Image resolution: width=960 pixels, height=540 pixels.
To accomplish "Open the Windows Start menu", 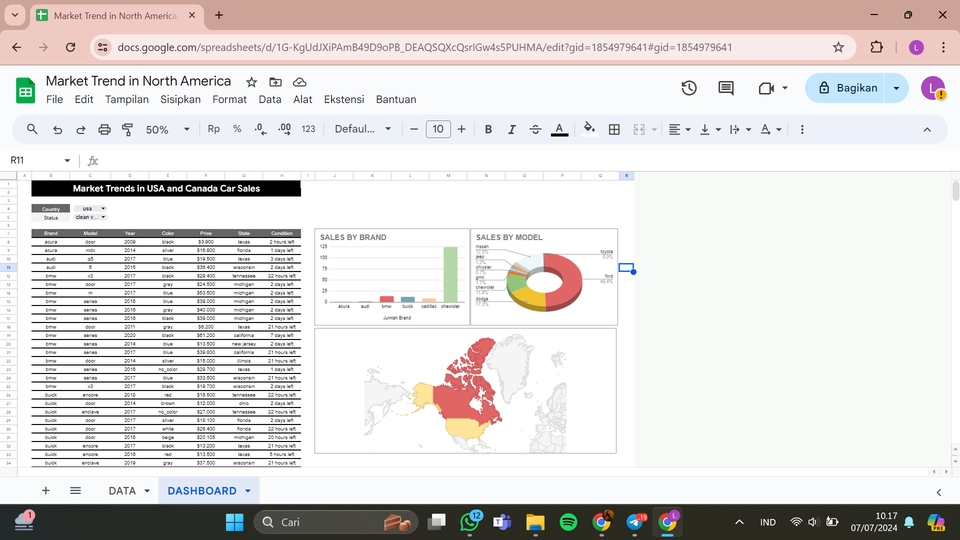I will pos(234,522).
